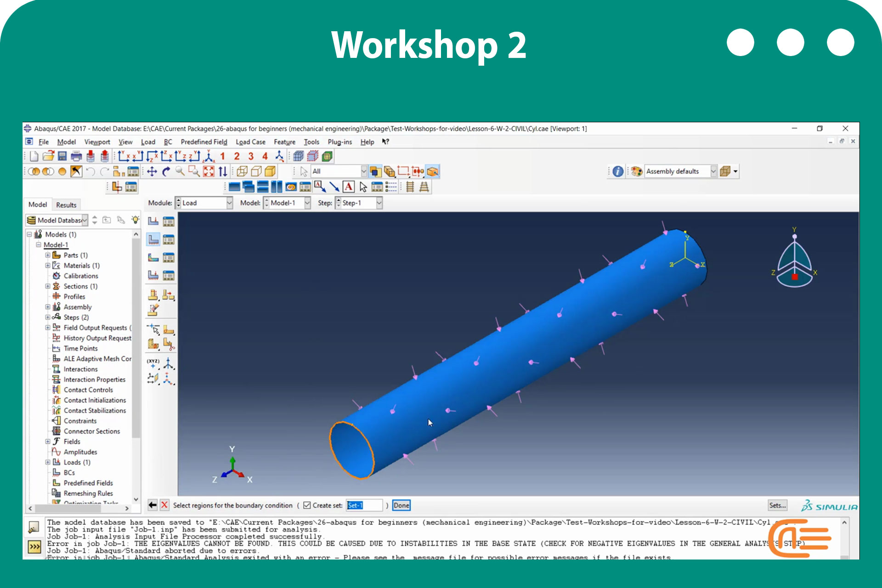Click the Create Arrow annotation icon
The height and width of the screenshot is (588, 882).
point(334,187)
